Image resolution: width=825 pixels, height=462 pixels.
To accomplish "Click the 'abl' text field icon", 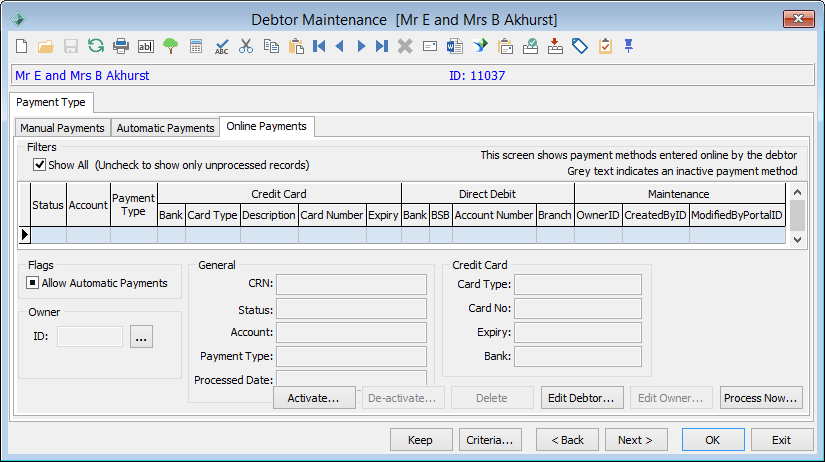I will (x=146, y=46).
